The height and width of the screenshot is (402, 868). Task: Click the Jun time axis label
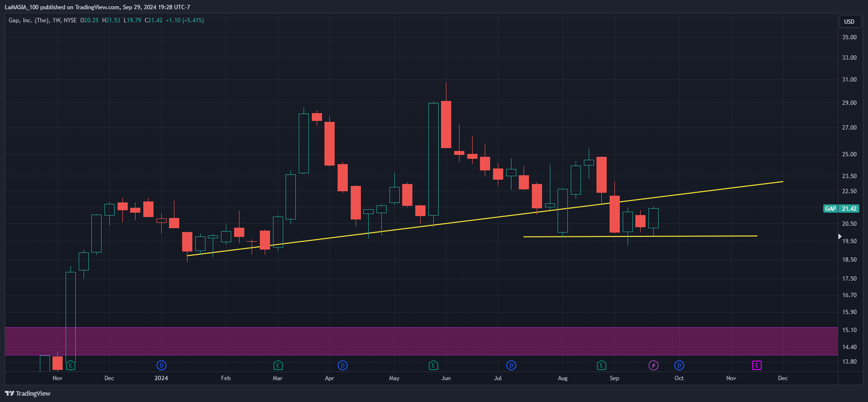446,378
